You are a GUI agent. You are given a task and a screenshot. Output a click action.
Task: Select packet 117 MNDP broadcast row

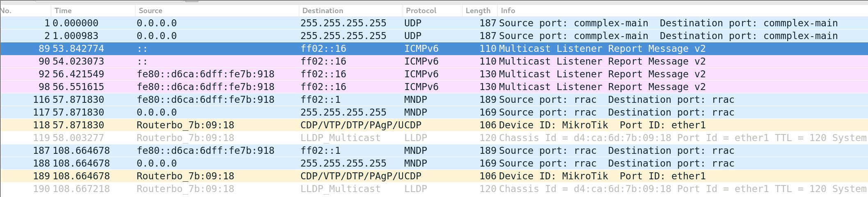[x=434, y=112]
